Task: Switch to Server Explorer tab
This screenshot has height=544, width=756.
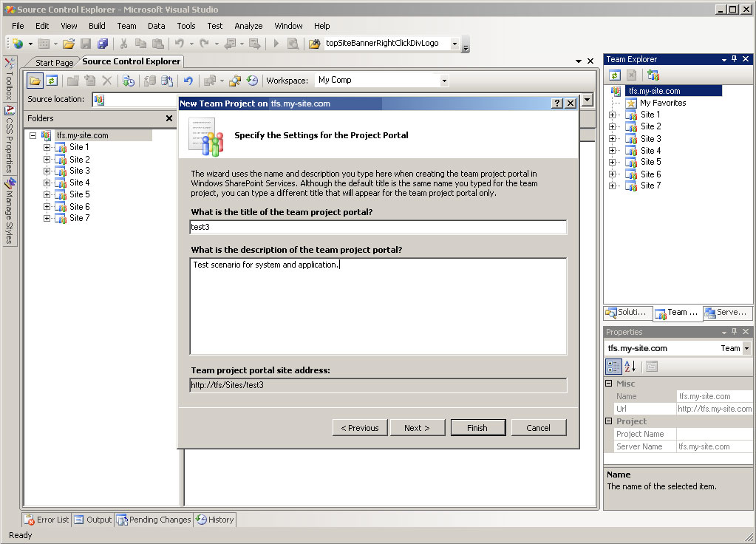Action: [726, 313]
